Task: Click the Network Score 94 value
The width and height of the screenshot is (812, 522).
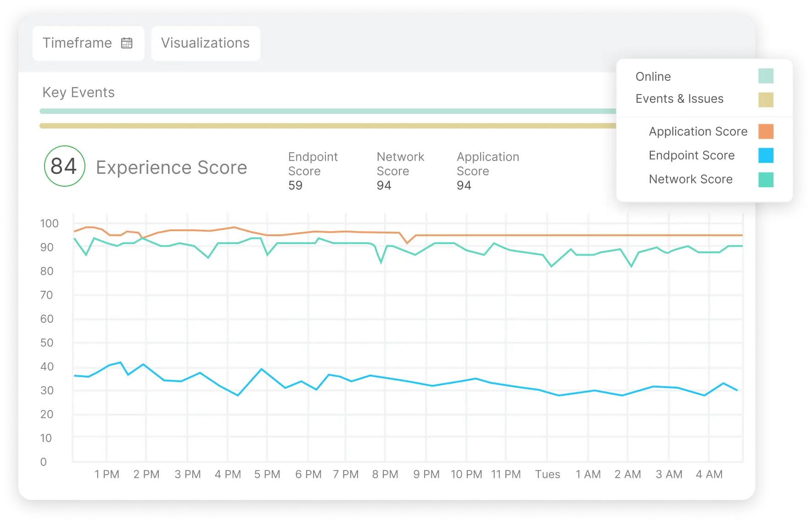Action: tap(384, 185)
